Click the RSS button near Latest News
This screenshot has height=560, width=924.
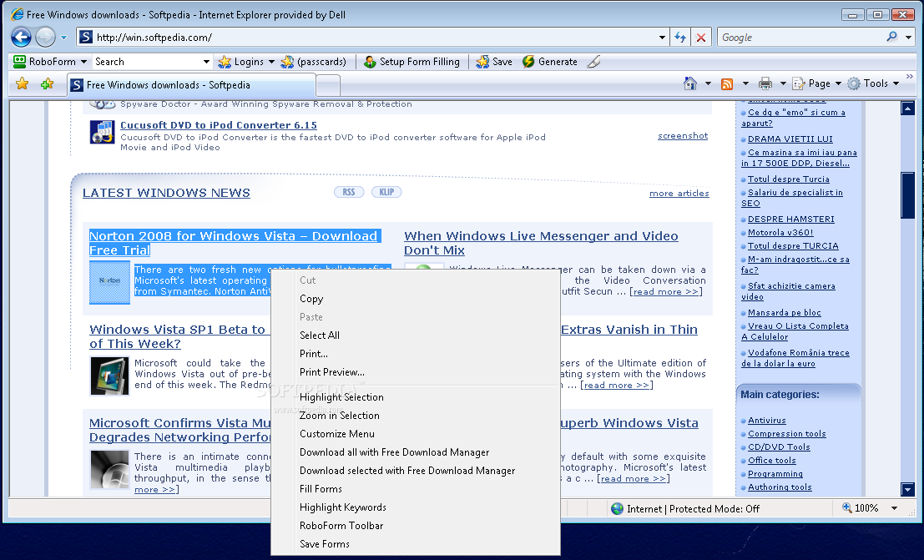(x=349, y=192)
